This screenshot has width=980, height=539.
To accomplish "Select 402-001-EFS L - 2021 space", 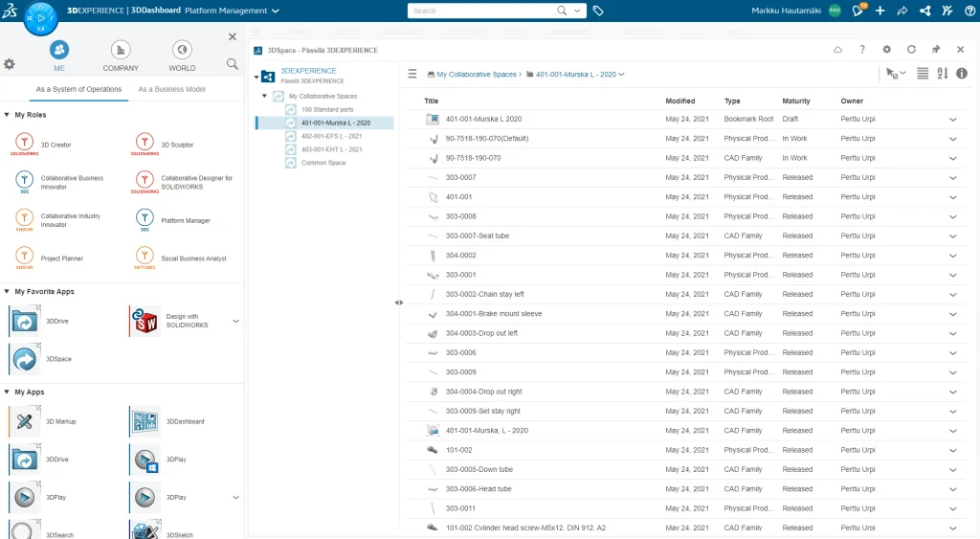I will [331, 136].
